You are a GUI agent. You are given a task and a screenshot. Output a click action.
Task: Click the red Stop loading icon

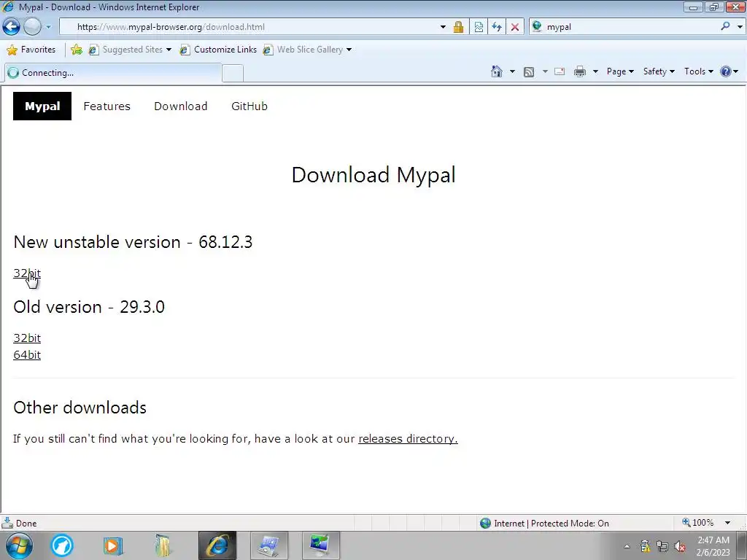pyautogui.click(x=515, y=27)
